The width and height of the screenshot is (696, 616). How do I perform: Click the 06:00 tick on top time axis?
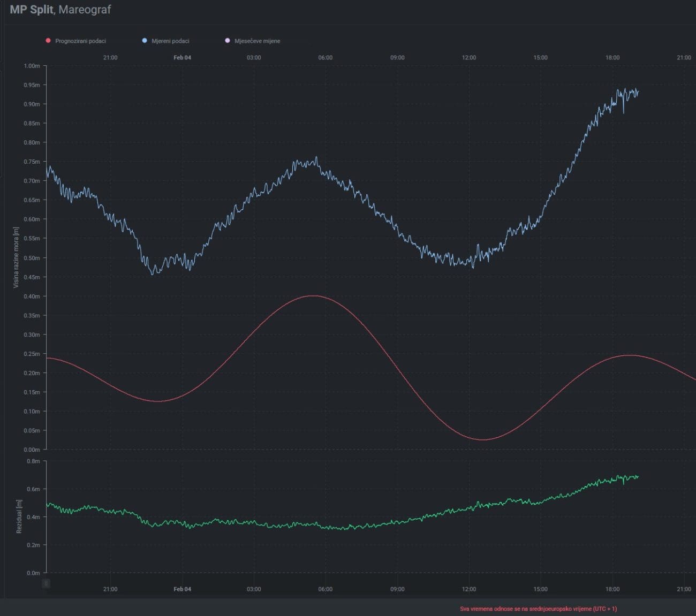pos(326,58)
